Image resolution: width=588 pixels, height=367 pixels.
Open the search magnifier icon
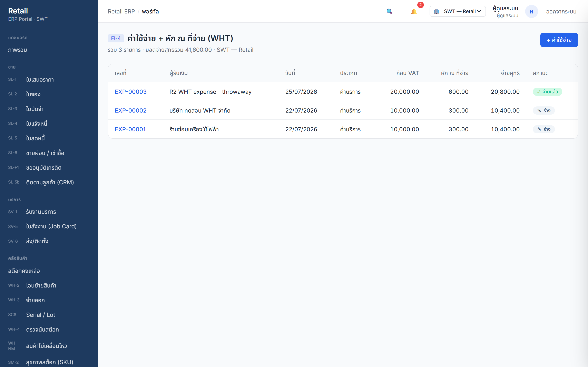(x=389, y=11)
